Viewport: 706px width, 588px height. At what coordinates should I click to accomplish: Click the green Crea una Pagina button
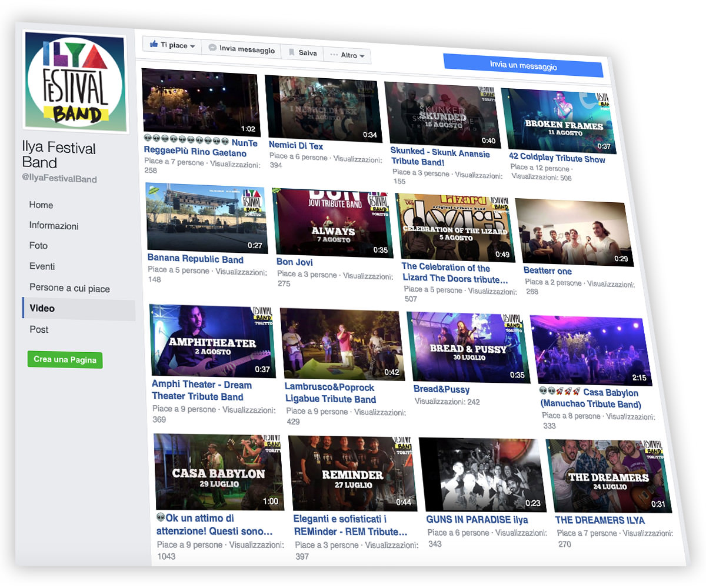click(65, 359)
